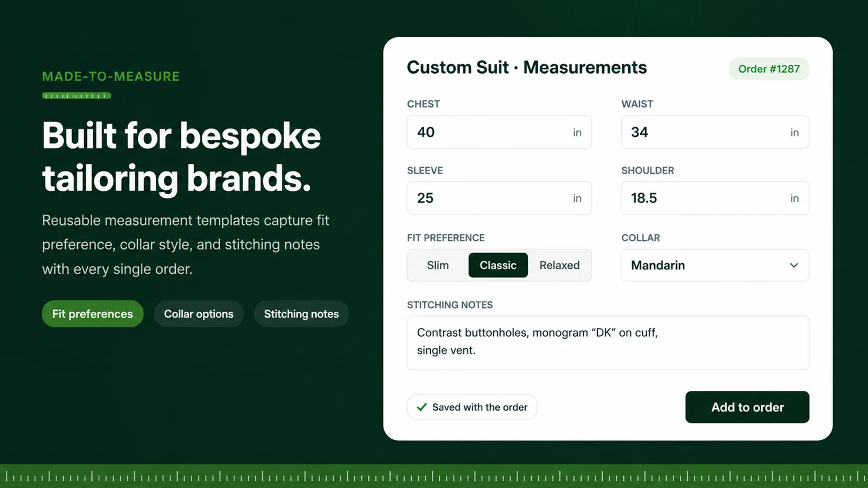This screenshot has width=868, height=488.
Task: Click the COLLAR field label
Action: 641,238
